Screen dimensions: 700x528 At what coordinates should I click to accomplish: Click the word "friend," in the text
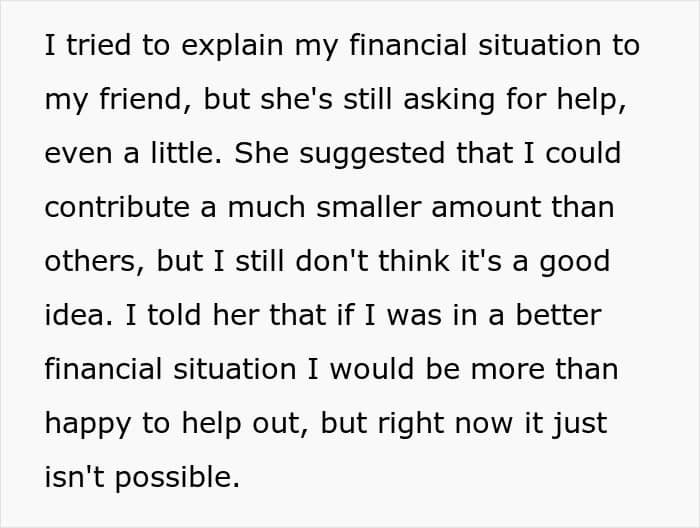(146, 99)
